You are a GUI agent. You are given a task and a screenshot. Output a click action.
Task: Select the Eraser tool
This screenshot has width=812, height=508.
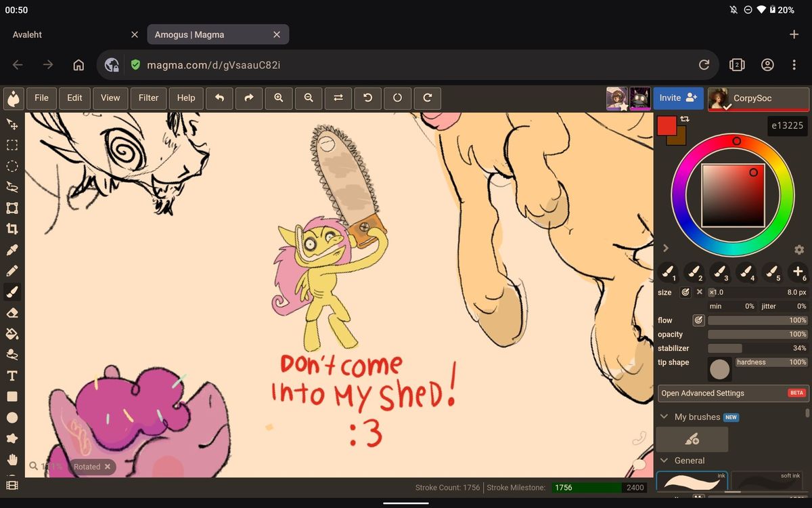[12, 313]
